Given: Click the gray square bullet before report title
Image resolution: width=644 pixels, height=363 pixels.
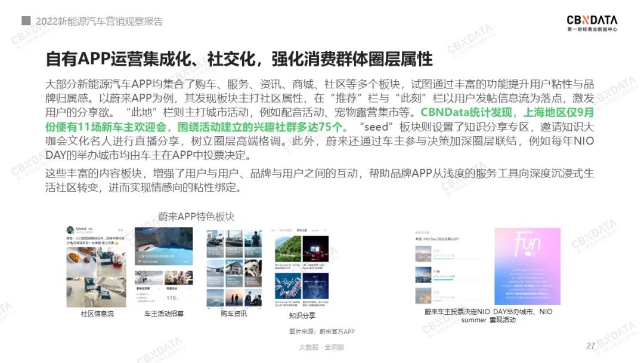Looking at the screenshot, I should pos(26,20).
